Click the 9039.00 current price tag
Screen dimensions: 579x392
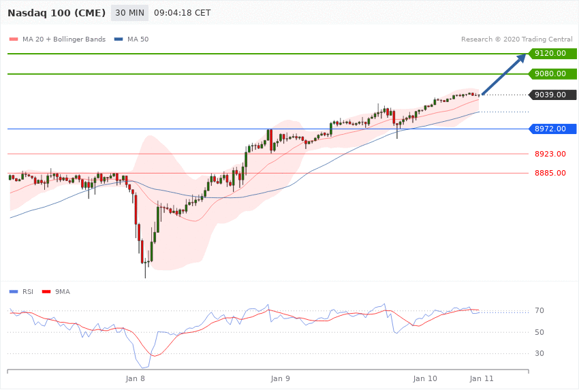tap(553, 95)
